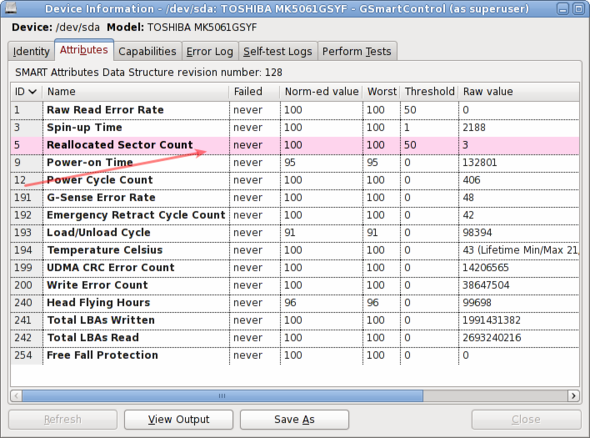Select the Power Cycle Count row

295,180
